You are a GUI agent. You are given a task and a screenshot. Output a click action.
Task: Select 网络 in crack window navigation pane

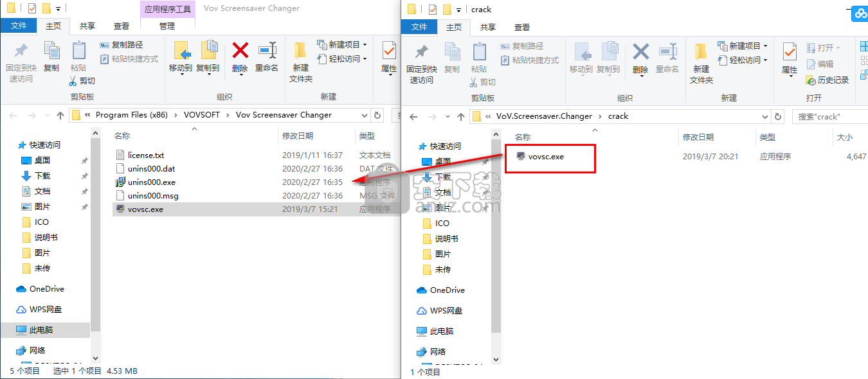(438, 351)
